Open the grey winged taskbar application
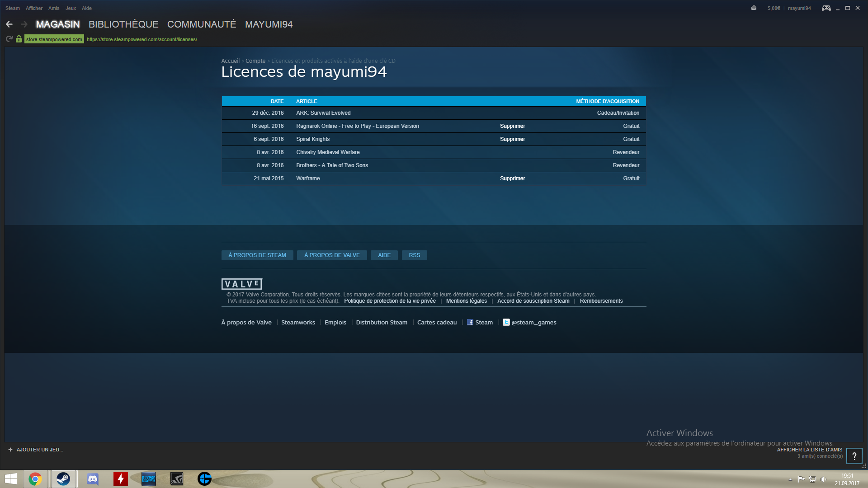The image size is (868, 488). point(177,479)
